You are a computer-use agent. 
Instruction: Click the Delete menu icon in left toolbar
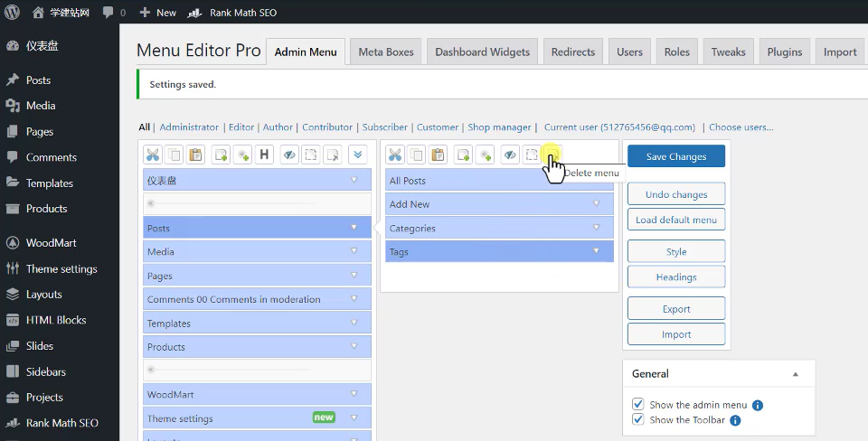[x=333, y=155]
